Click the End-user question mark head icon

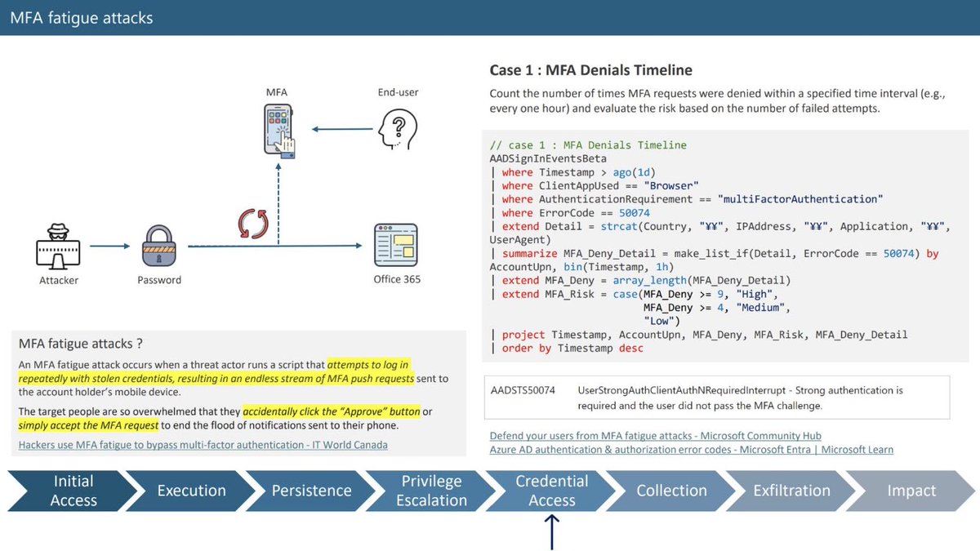[399, 129]
